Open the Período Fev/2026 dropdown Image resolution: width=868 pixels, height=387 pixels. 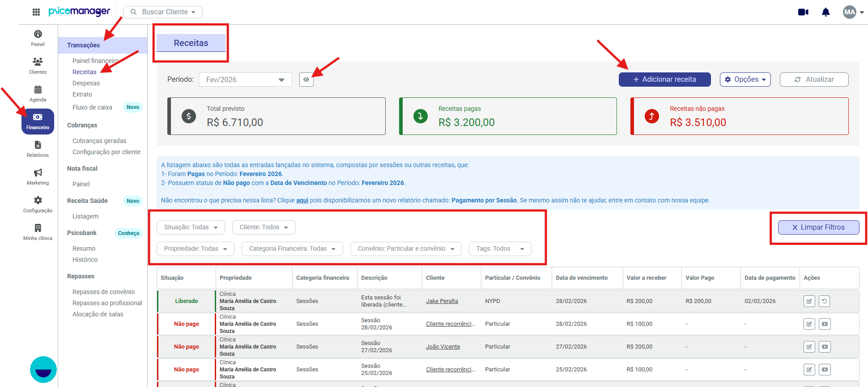click(x=245, y=80)
